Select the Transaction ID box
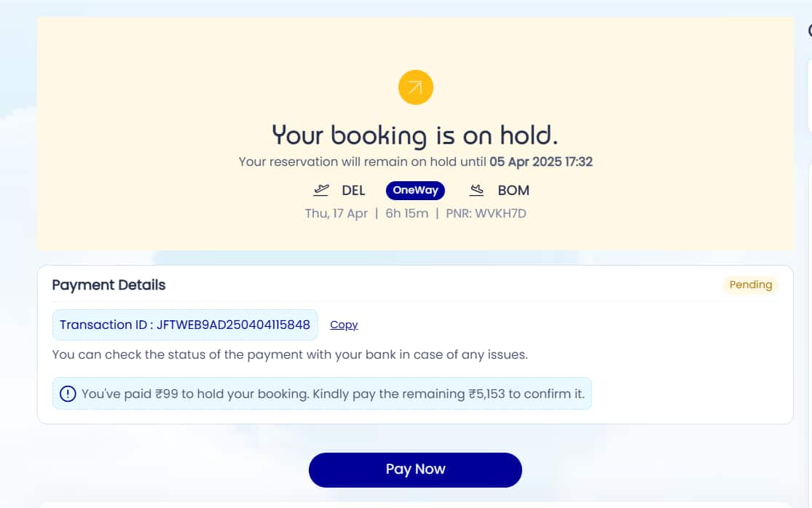 [x=185, y=325]
